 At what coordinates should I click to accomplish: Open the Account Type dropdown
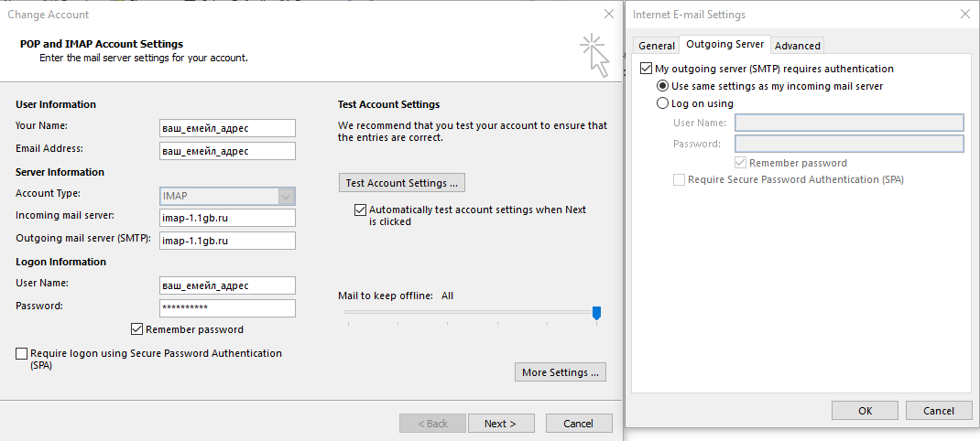[287, 196]
